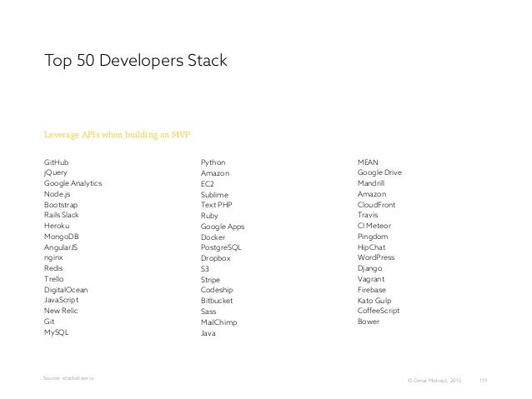Click the WordPress entry

[x=376, y=257]
